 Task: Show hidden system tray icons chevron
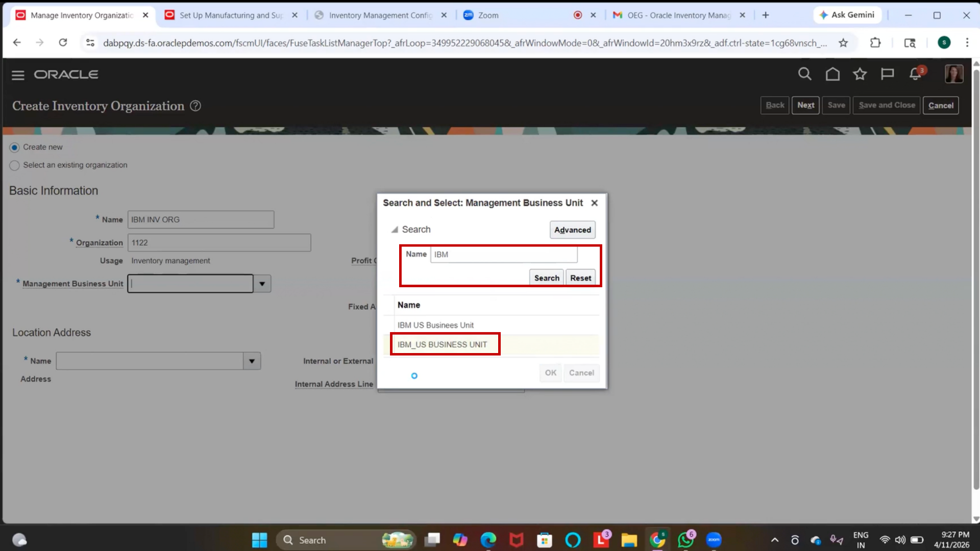tap(774, 540)
